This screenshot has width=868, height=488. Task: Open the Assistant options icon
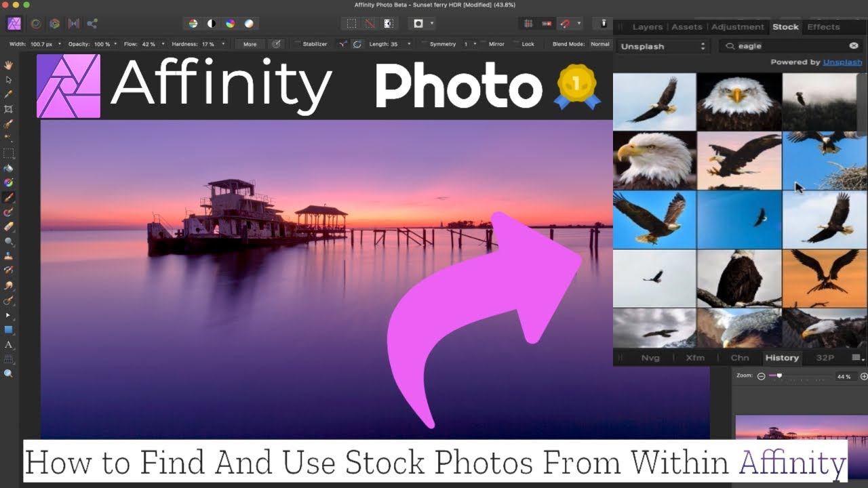604,24
